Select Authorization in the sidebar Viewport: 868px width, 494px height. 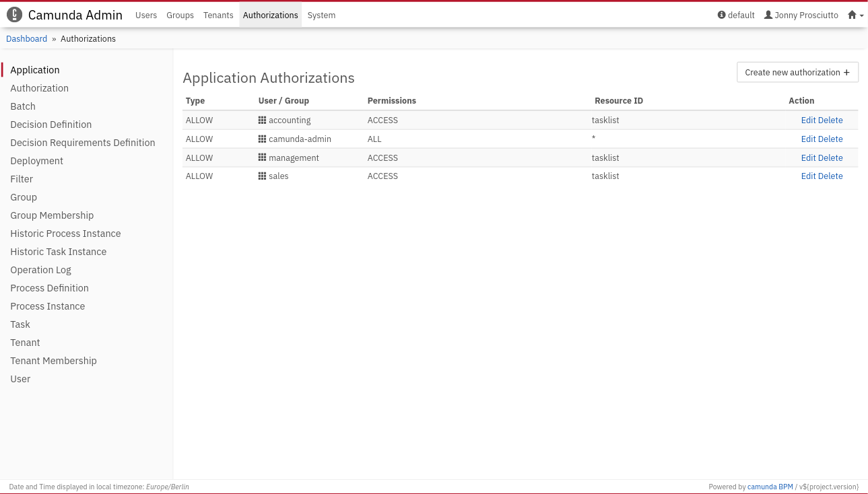[39, 88]
